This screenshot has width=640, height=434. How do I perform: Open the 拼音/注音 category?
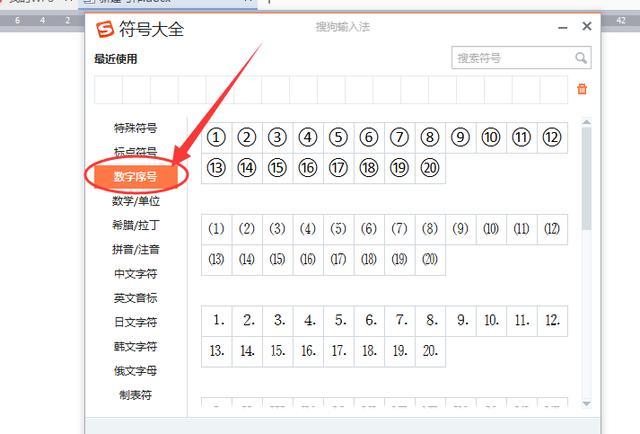(136, 249)
